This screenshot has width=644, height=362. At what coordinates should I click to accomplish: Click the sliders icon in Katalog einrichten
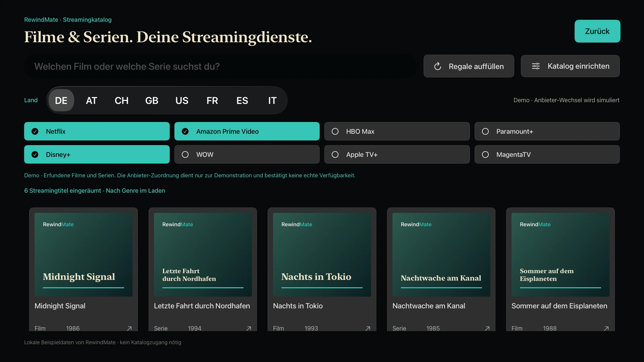(536, 66)
